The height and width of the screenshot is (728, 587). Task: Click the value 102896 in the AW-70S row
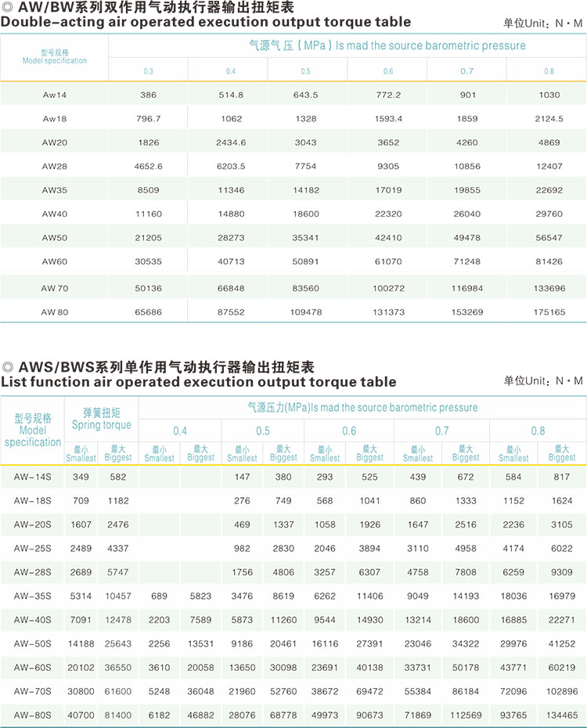click(x=561, y=691)
